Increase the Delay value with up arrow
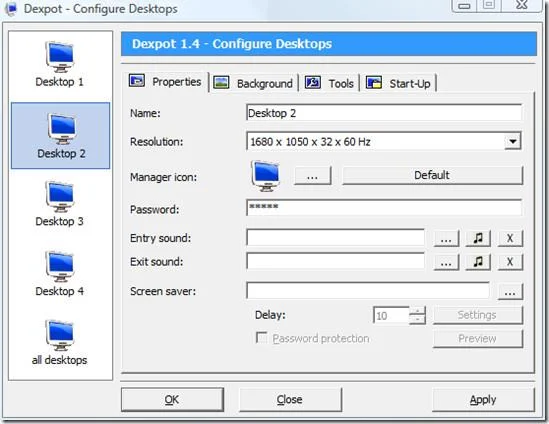Screen dimensions: 549x424 click(x=417, y=311)
